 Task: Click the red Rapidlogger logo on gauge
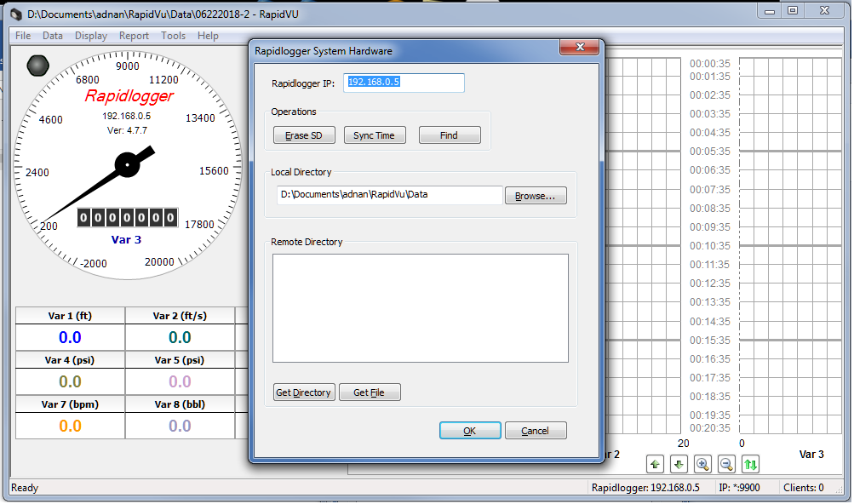coord(129,96)
